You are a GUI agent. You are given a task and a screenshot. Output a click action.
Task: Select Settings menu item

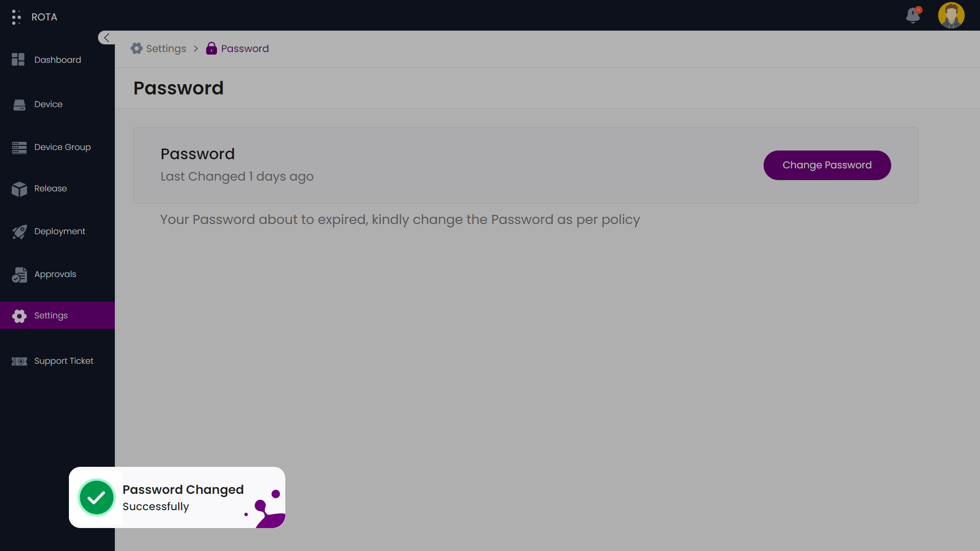coord(57,315)
